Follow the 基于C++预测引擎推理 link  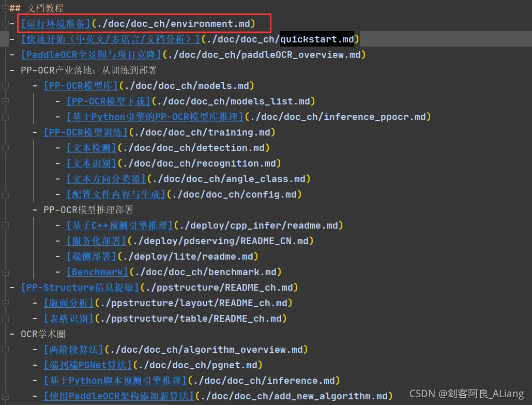[x=119, y=226]
